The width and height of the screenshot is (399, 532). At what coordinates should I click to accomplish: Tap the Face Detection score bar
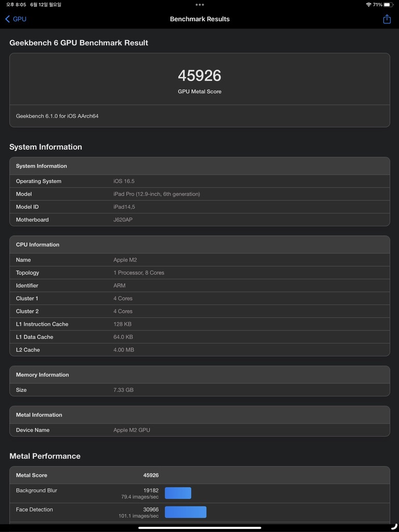tap(185, 512)
